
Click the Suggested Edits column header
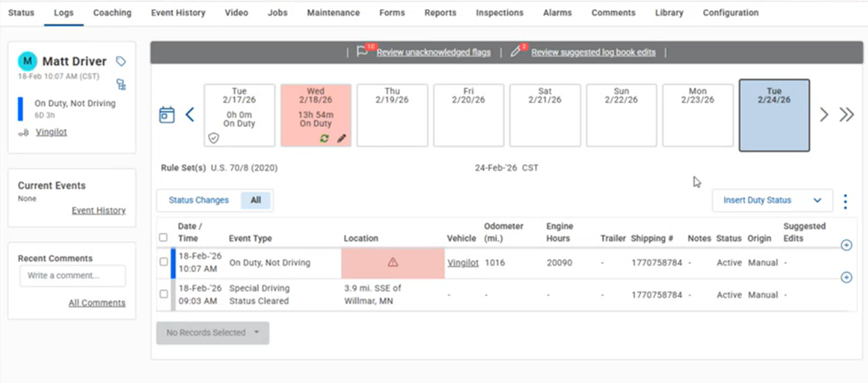pos(804,232)
